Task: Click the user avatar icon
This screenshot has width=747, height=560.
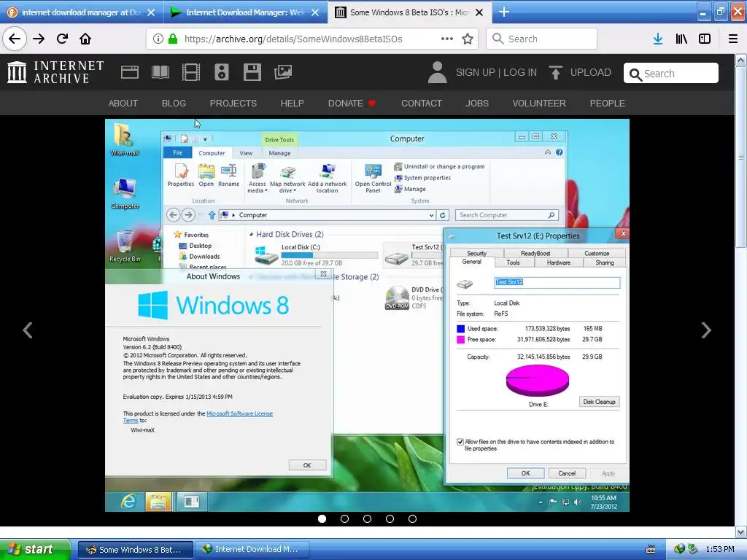Action: tap(438, 72)
